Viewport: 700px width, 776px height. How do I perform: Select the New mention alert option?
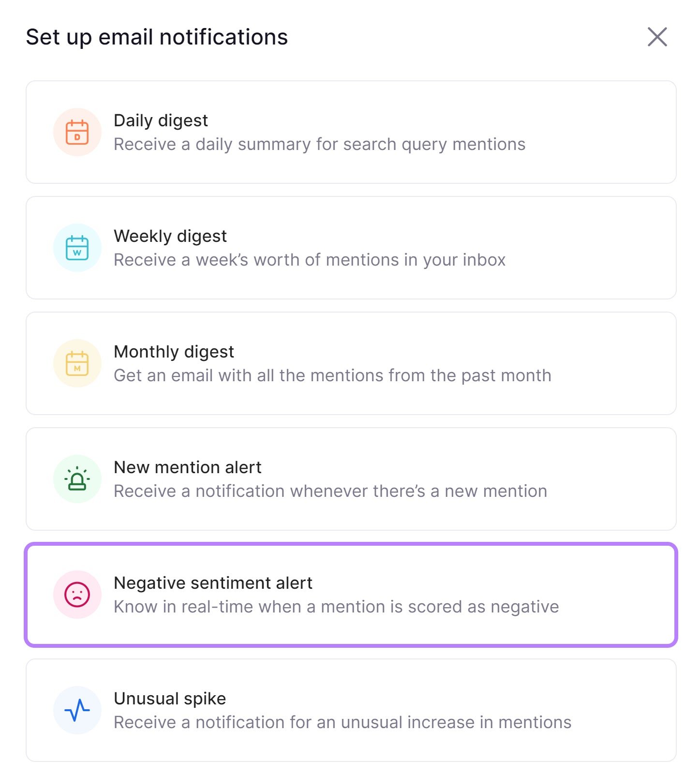[351, 478]
